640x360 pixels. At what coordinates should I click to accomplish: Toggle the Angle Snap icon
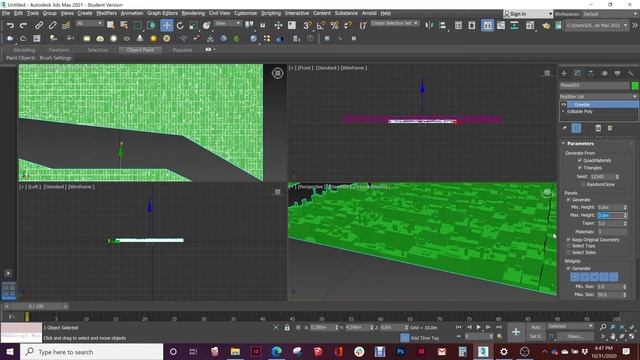(x=320, y=25)
